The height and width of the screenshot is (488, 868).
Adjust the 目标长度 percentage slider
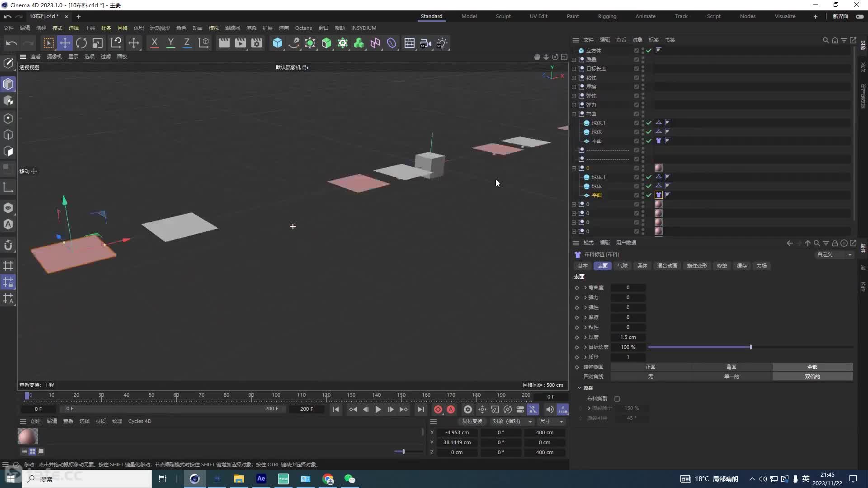(x=750, y=347)
